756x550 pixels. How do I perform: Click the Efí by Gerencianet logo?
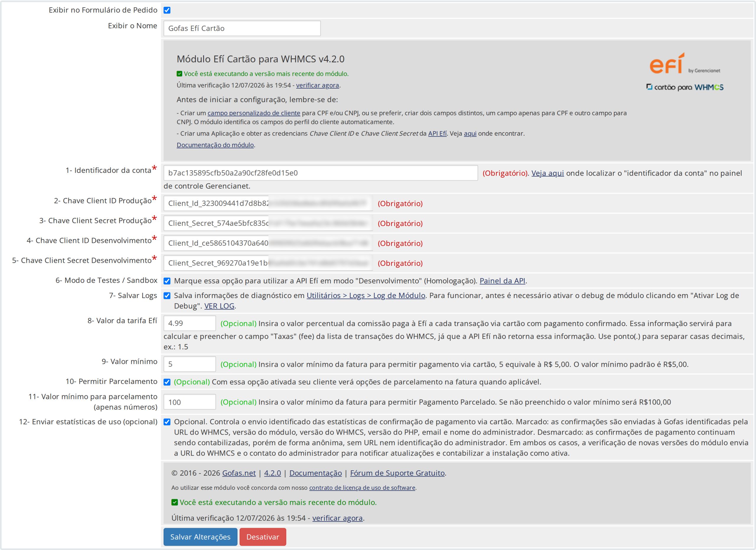685,63
